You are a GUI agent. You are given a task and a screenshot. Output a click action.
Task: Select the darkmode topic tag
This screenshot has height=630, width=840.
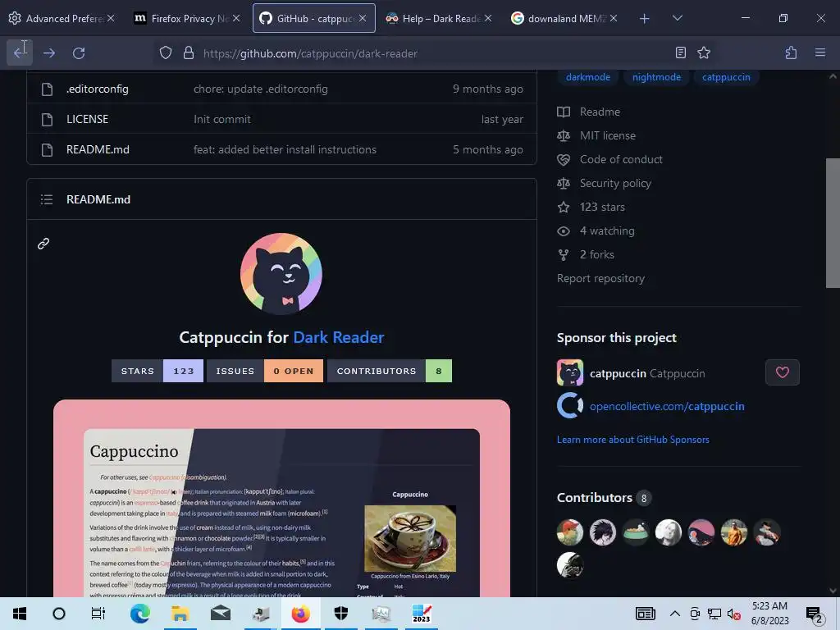point(587,77)
